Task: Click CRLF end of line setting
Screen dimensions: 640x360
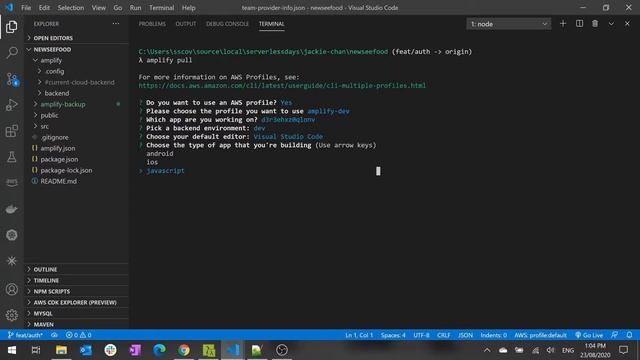Action: (x=444, y=335)
